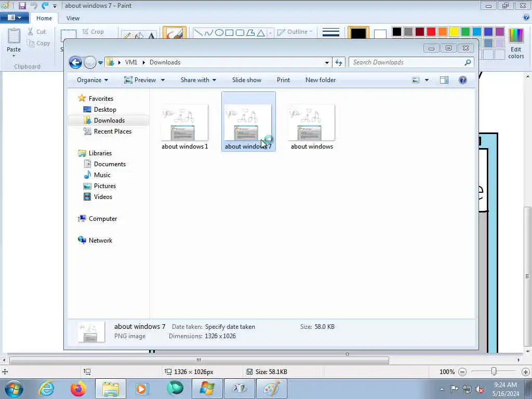The height and width of the screenshot is (399, 532).
Task: Click the Save icon in Paint title bar
Action: click(x=22, y=5)
